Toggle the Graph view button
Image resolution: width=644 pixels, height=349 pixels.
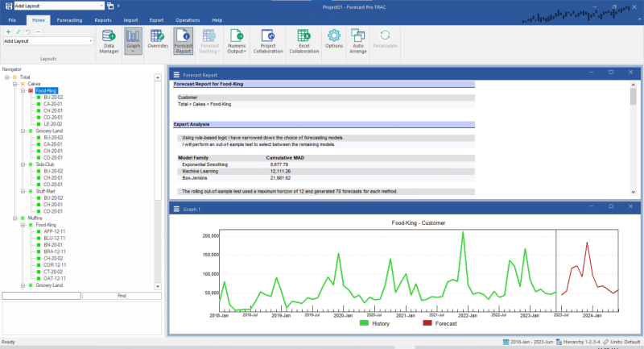click(133, 42)
